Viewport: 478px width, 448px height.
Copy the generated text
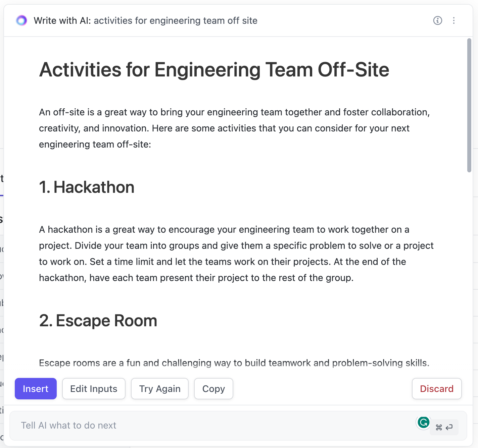[x=213, y=389]
